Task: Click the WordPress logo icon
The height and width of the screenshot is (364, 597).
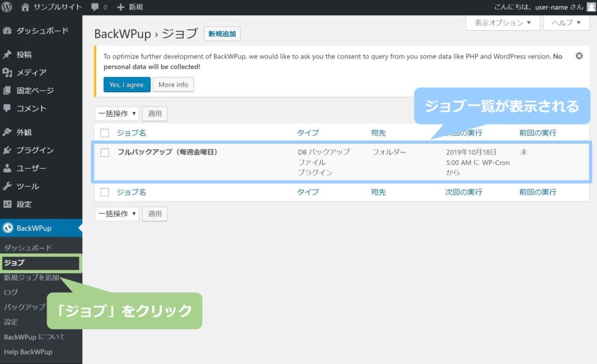Action: tap(7, 7)
